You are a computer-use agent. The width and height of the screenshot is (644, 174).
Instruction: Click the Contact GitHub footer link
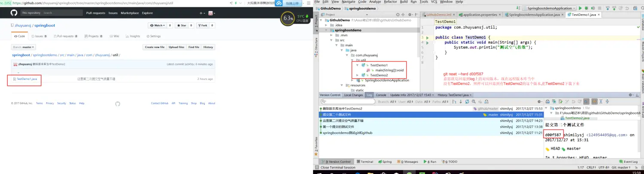point(159,104)
